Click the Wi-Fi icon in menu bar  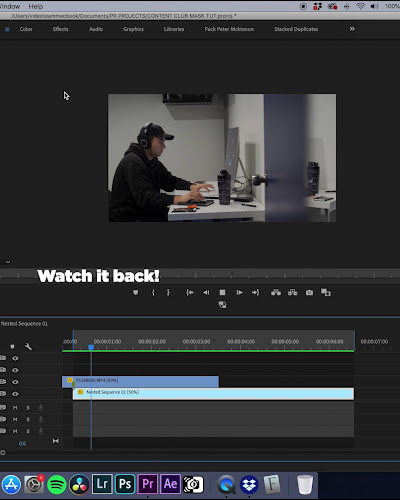(360, 6)
